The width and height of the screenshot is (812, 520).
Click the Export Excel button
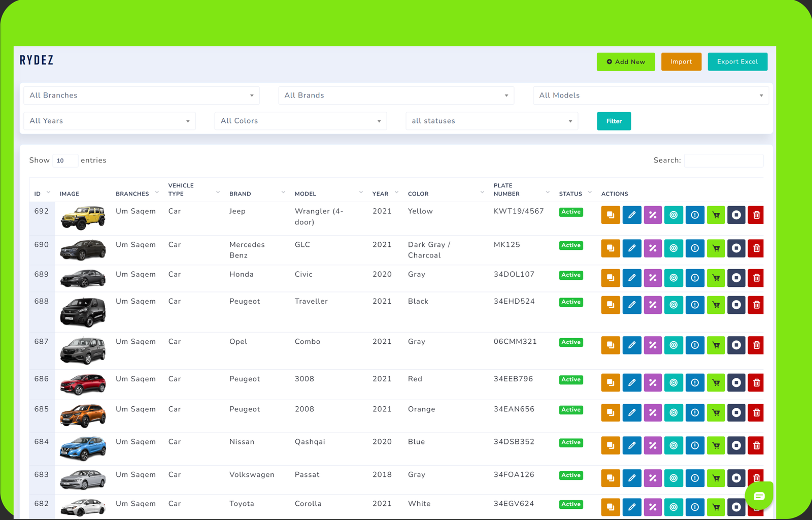coord(737,61)
